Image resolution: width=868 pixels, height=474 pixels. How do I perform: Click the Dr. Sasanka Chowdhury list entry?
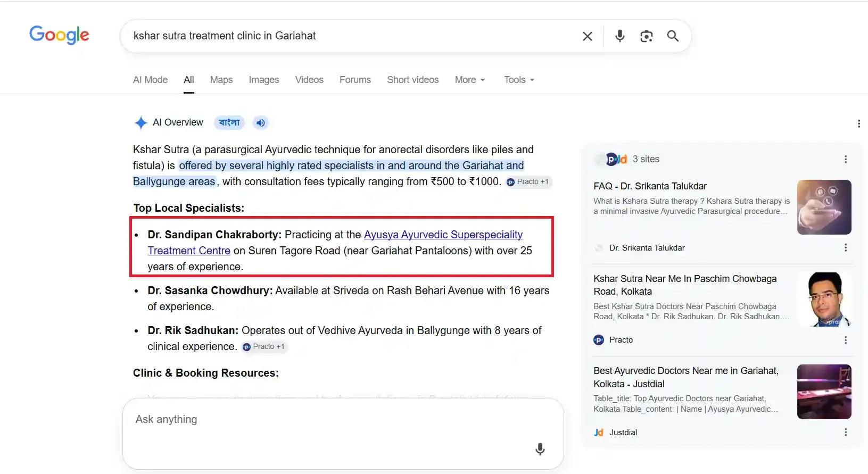[349, 298]
